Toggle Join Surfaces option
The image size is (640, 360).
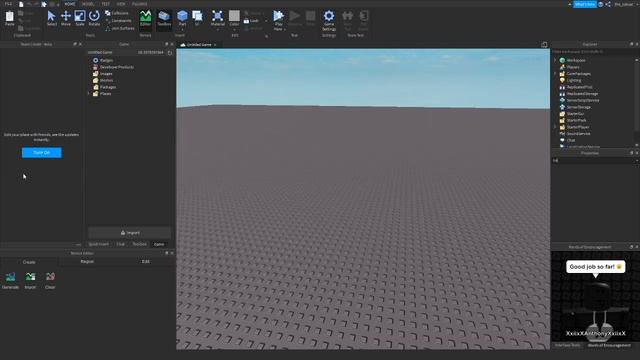(x=120, y=28)
